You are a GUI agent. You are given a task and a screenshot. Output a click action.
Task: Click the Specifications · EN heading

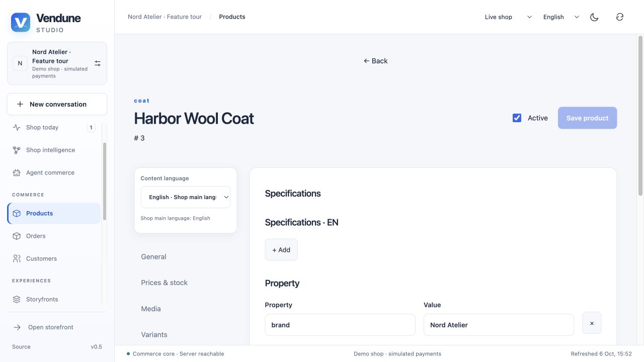pyautogui.click(x=302, y=222)
